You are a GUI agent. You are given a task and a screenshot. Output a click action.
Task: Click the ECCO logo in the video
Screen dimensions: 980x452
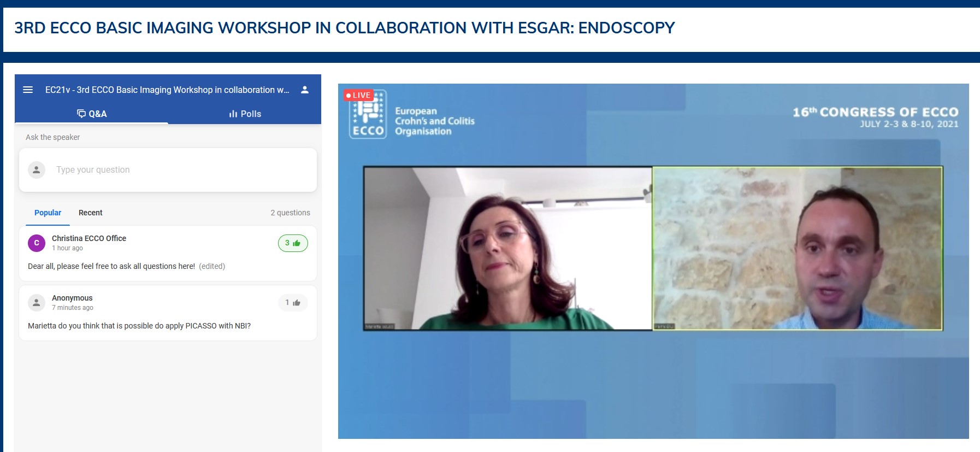point(368,115)
